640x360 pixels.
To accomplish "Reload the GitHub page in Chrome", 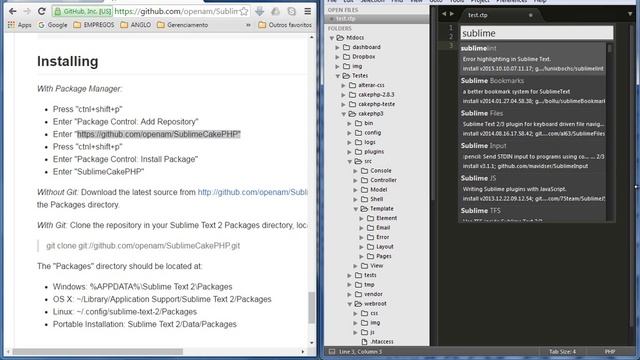I will 42,11.
